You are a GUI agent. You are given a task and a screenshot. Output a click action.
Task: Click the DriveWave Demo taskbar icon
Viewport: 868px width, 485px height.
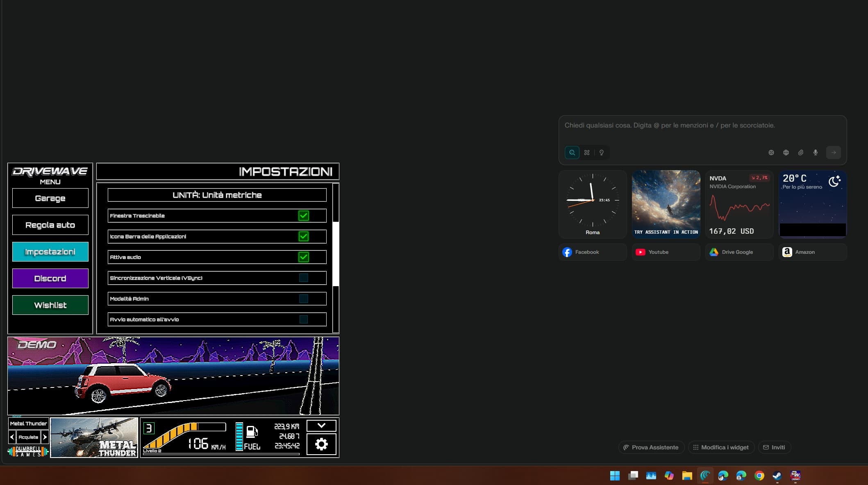(x=795, y=476)
